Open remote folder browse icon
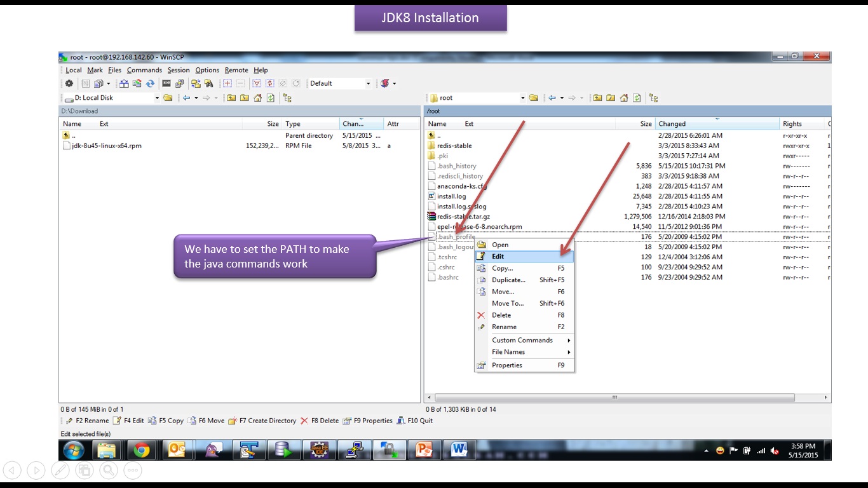Screen dimensions: 868x488 click(533, 98)
